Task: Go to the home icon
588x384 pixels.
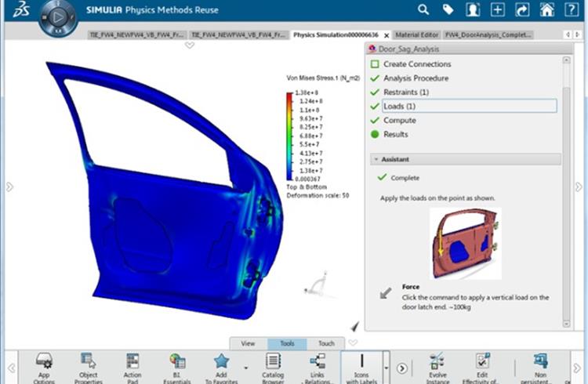Action: click(x=547, y=9)
